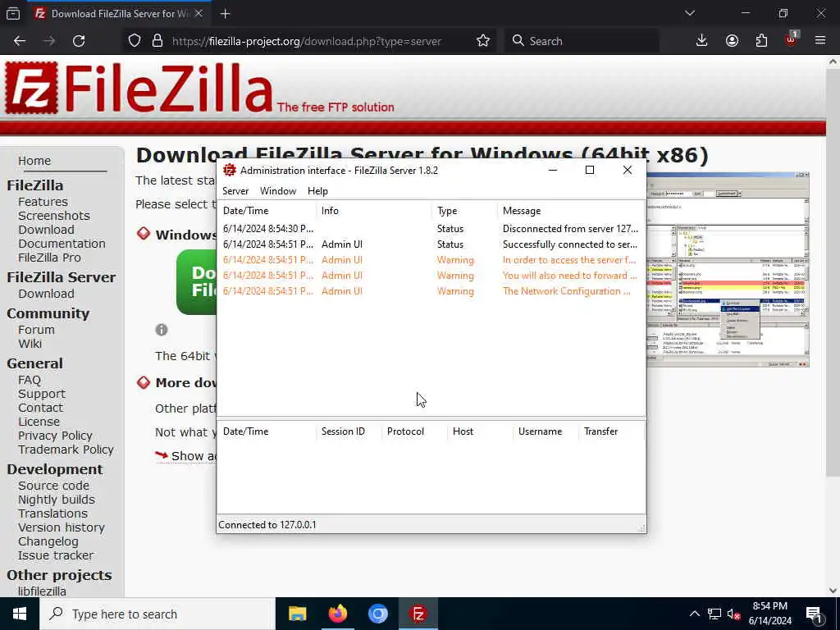Click the info icon below download button
Viewport: 840px width, 630px height.
pos(162,330)
